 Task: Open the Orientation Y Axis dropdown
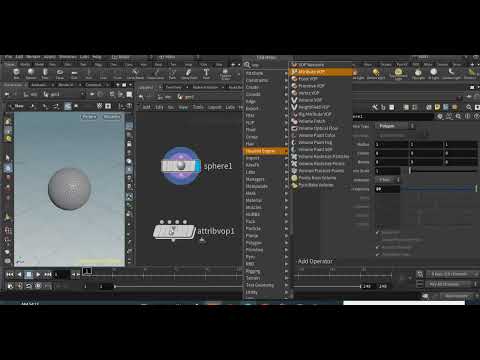[x=387, y=180]
